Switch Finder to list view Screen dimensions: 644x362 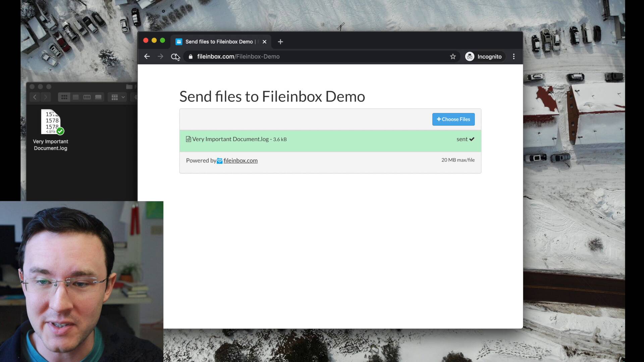(75, 97)
